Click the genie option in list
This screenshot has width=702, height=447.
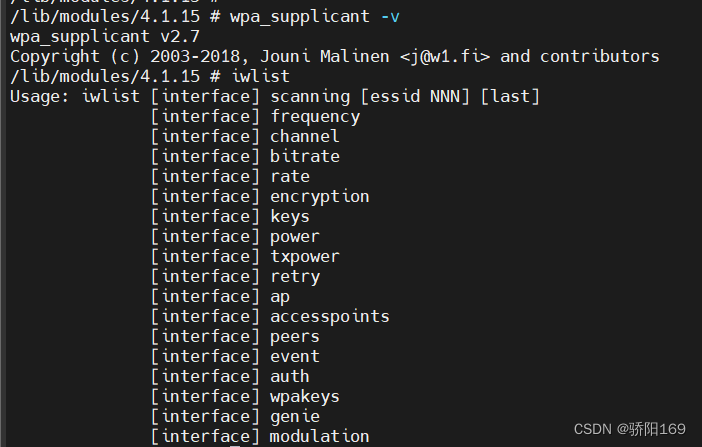pyautogui.click(x=295, y=416)
